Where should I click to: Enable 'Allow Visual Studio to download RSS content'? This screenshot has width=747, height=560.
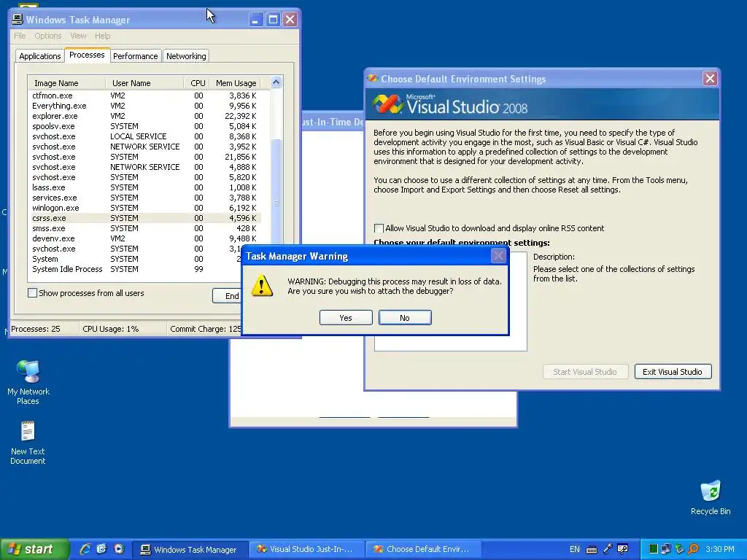379,228
